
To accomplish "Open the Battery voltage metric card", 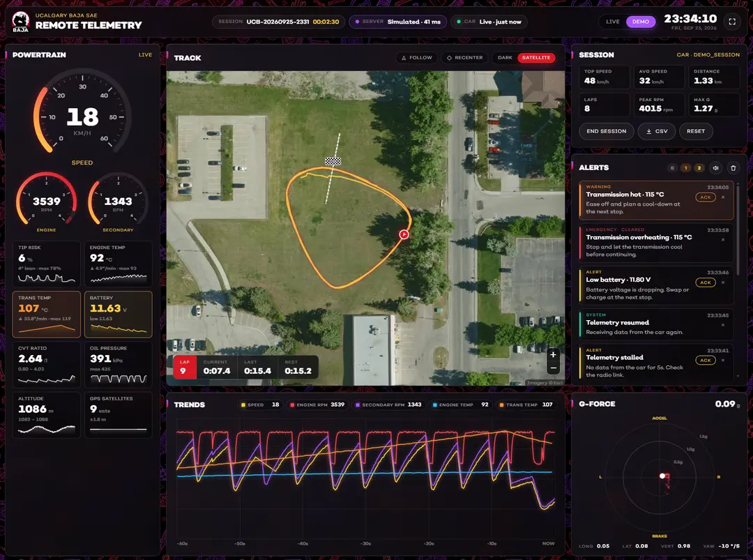I will click(x=118, y=314).
